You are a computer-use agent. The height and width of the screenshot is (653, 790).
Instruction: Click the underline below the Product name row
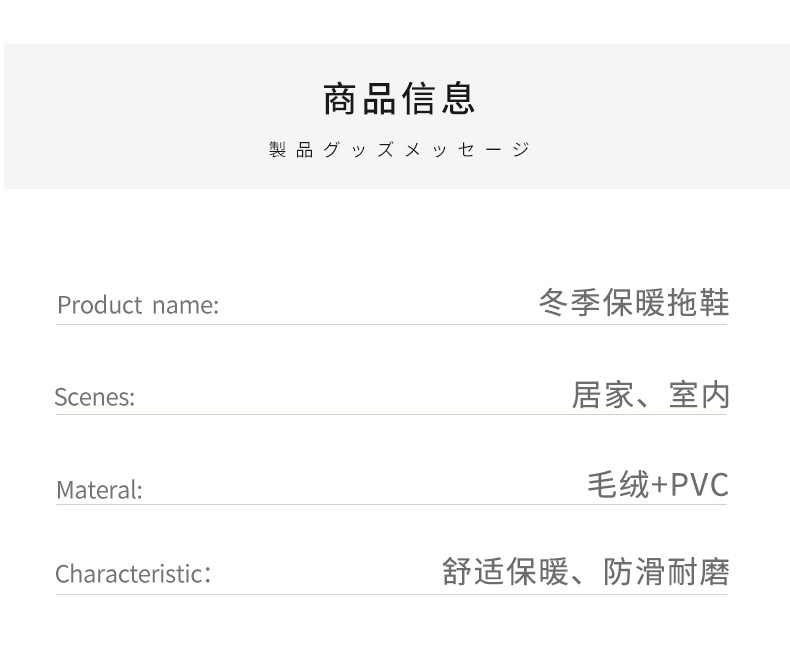(391, 324)
